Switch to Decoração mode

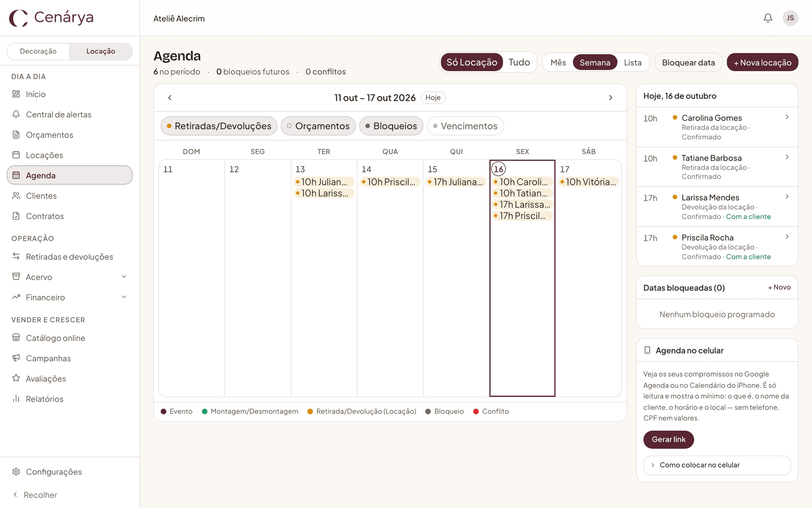click(x=38, y=51)
